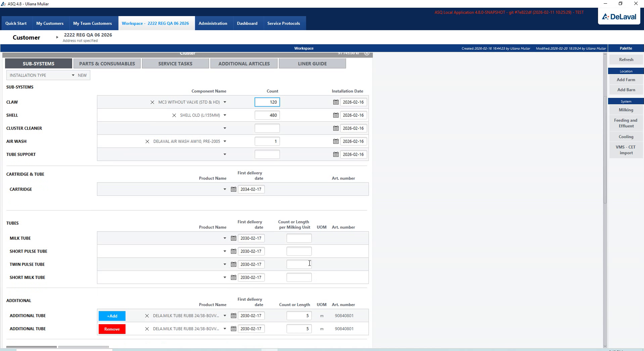Screen dimensions: 644x351
Task: Focus the TWIN PULSE TUBE count field
Action: tap(299, 264)
